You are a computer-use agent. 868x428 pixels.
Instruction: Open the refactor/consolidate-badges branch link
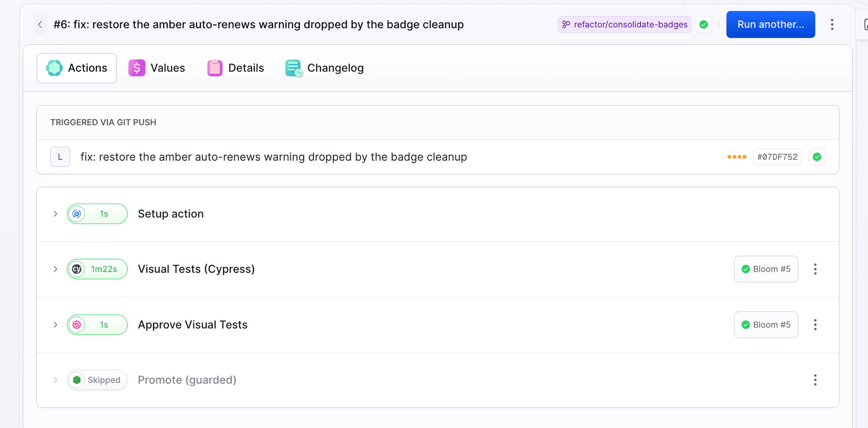(x=625, y=24)
